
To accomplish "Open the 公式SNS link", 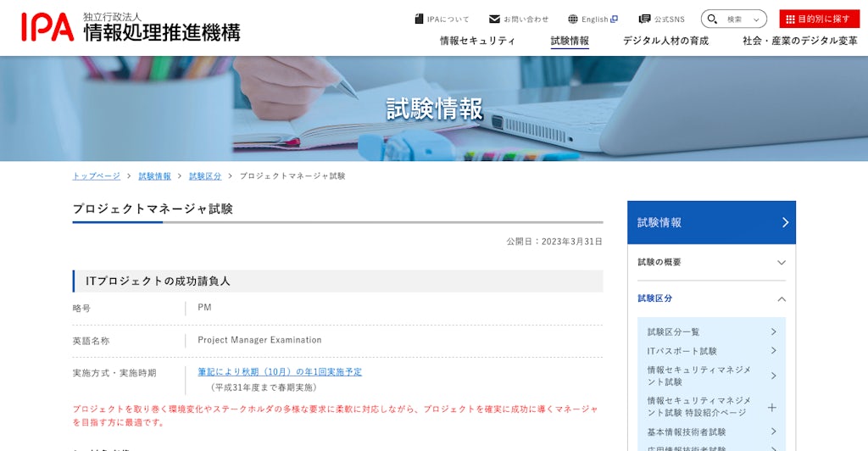I will (x=670, y=19).
